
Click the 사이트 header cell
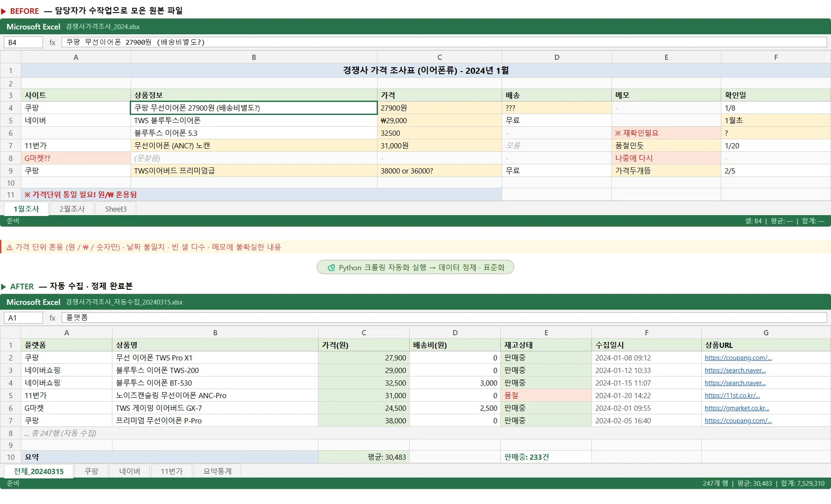76,95
